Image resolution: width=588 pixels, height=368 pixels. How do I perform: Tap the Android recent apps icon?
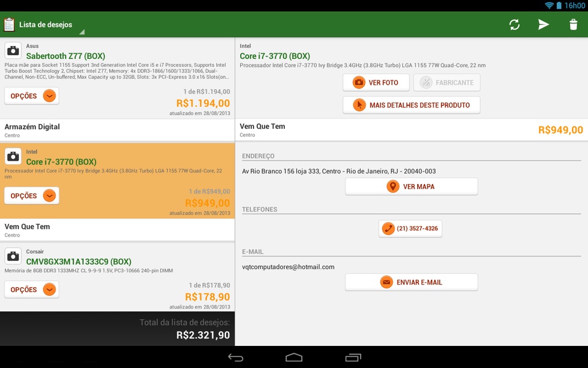[353, 358]
